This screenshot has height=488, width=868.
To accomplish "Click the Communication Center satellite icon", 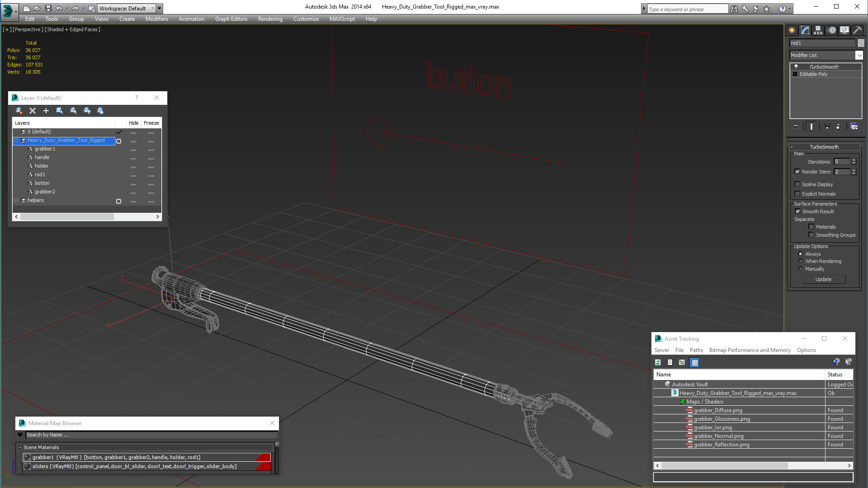I will (x=755, y=9).
